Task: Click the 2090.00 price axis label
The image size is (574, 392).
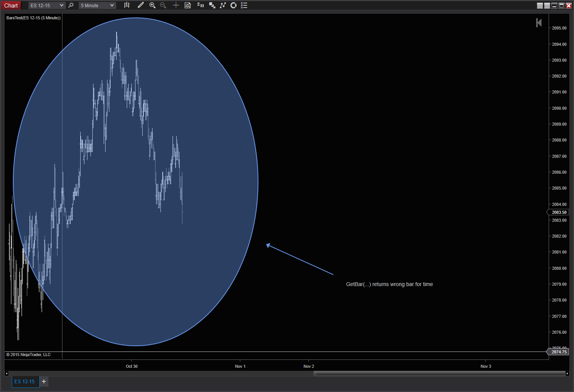Action: [x=559, y=108]
